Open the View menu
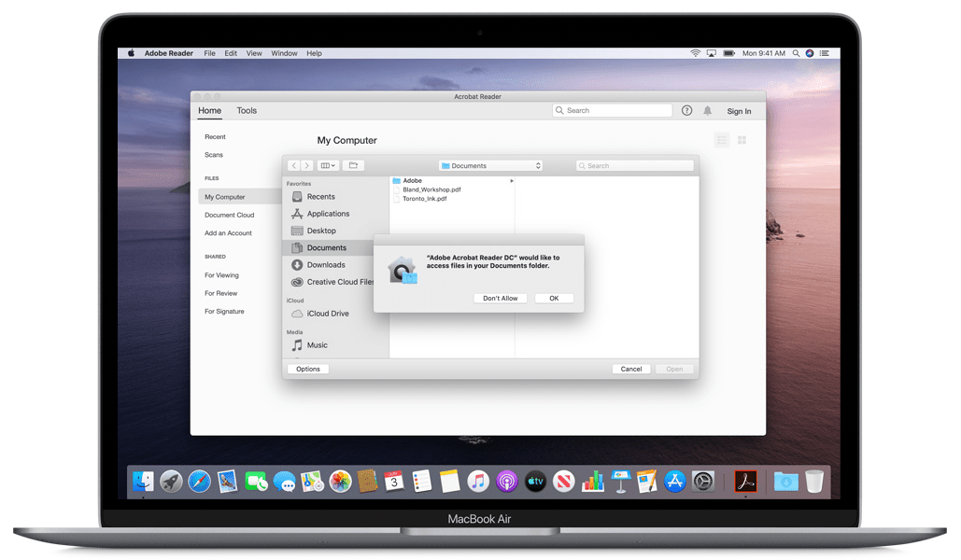The height and width of the screenshot is (560, 961). click(254, 53)
